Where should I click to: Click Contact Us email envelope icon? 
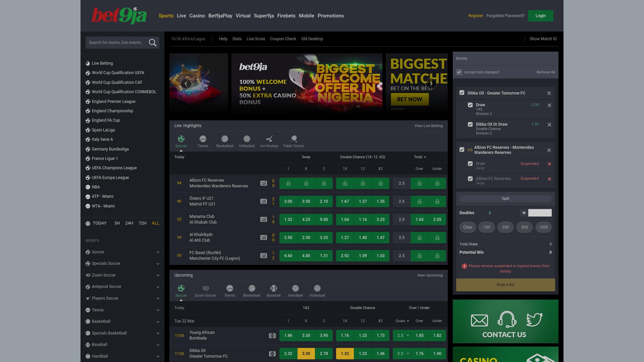(x=479, y=320)
